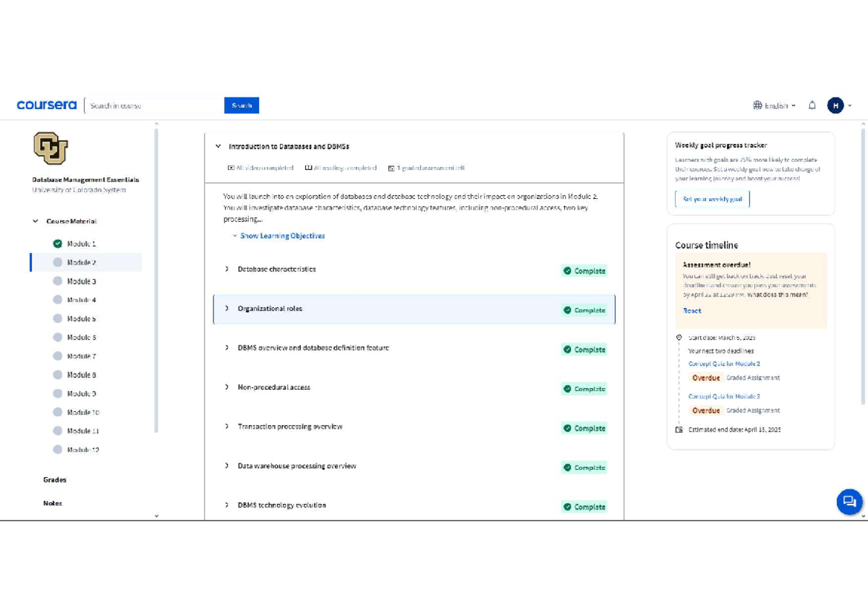This screenshot has height=613, width=868.
Task: Click Complete badge for Transaction processing overview
Action: tap(584, 428)
